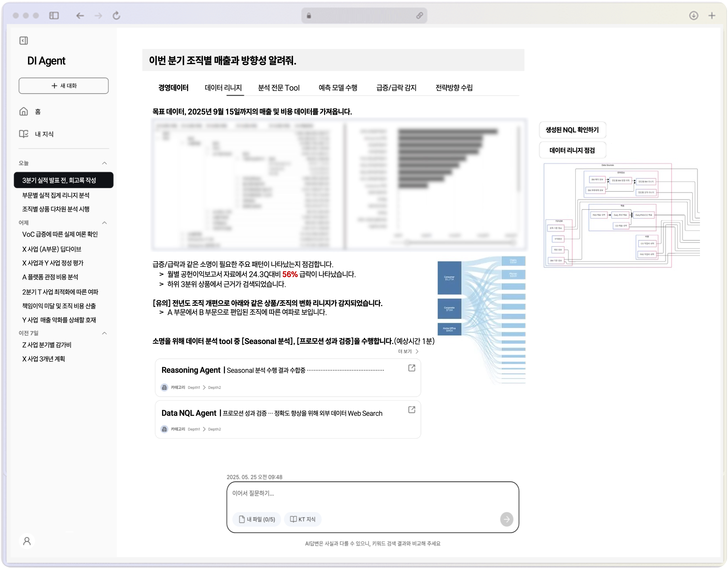Viewport: 728px width, 568px height.
Task: Start a new chat with 새 대화
Action: (64, 86)
